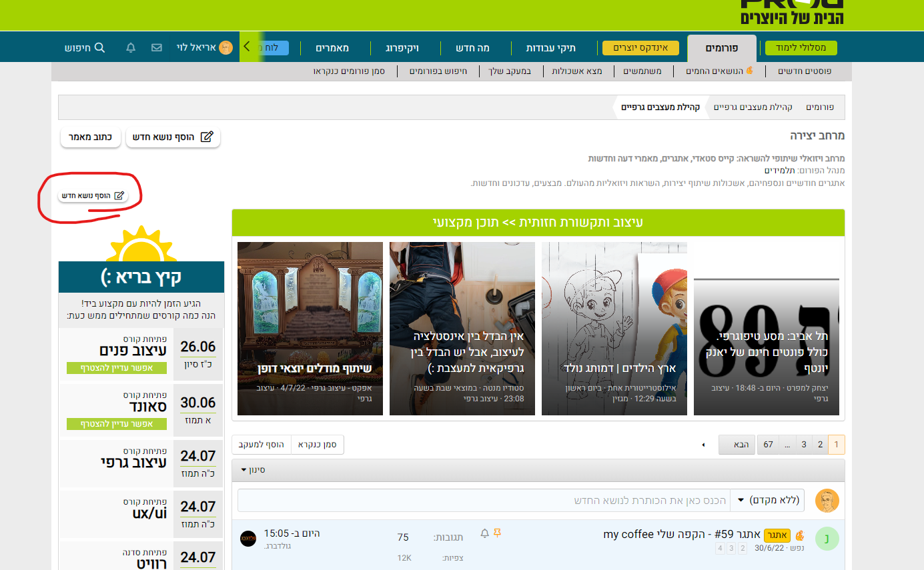924x570 pixels.
Task: Open הנושאים החמים in the sub-navigation
Action: point(720,71)
